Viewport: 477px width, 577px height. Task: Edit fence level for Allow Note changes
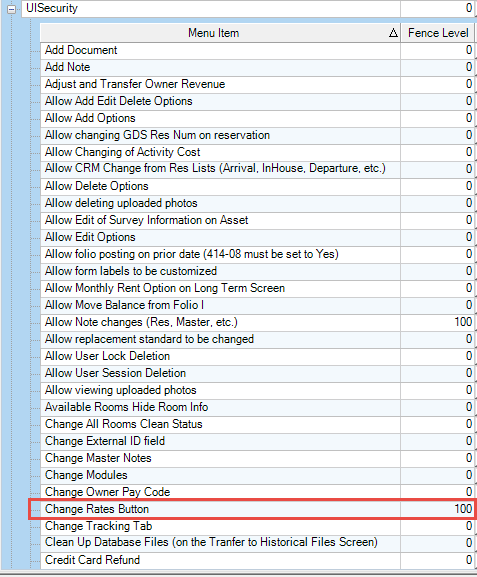pos(438,322)
